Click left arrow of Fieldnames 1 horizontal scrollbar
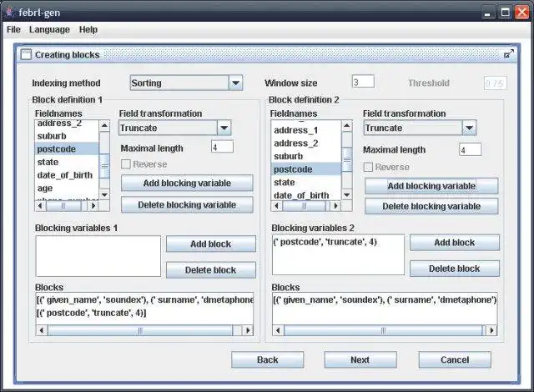The image size is (534, 392). point(41,205)
